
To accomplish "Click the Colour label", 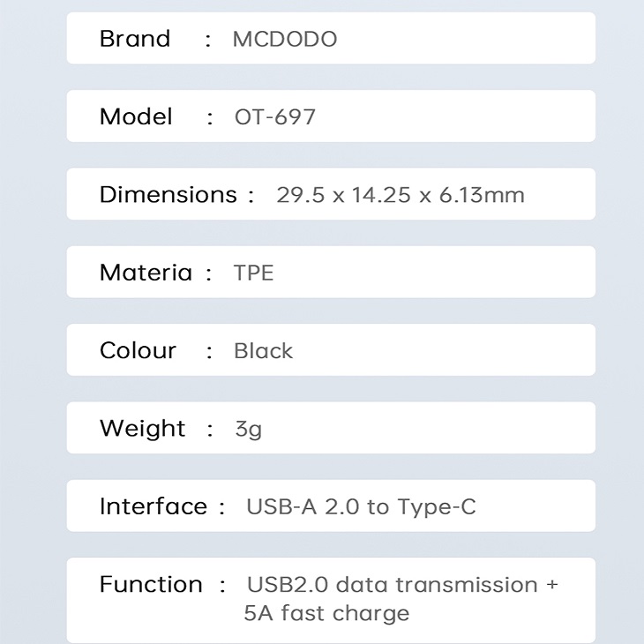I will 138,350.
